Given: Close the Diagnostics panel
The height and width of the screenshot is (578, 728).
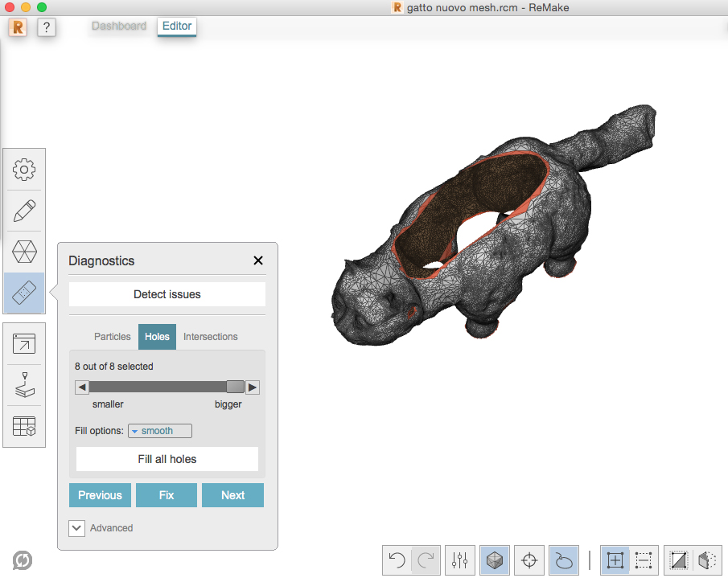Looking at the screenshot, I should point(258,260).
